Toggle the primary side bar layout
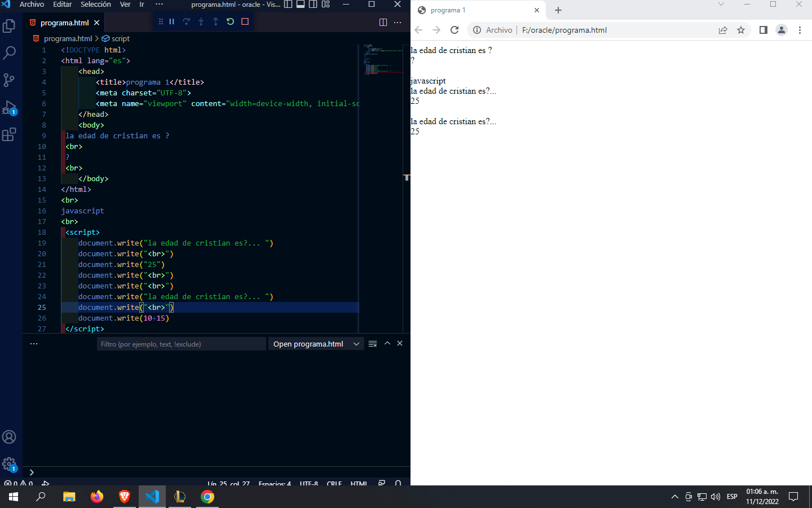The image size is (812, 508). (288, 5)
